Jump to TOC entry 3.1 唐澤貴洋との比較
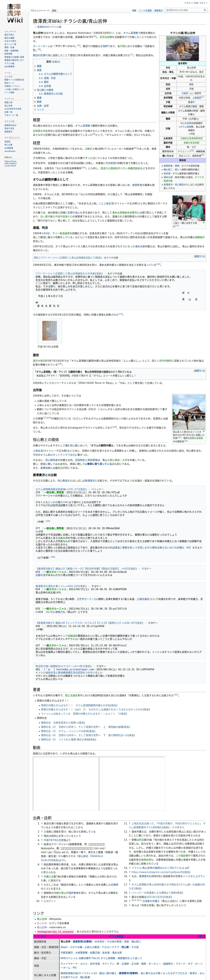The height and width of the screenshot is (980, 210). point(51,94)
